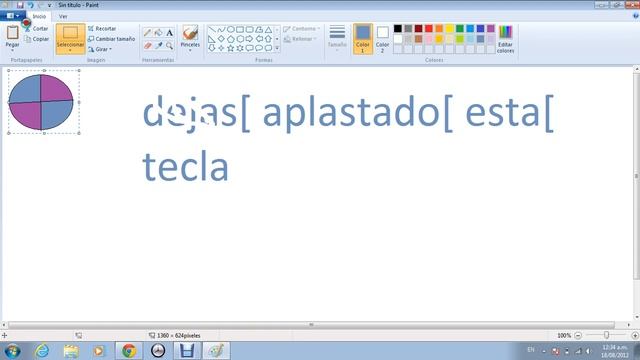Click the zoom slider handle in status bar
This screenshot has height=360, width=640.
pos(607,335)
